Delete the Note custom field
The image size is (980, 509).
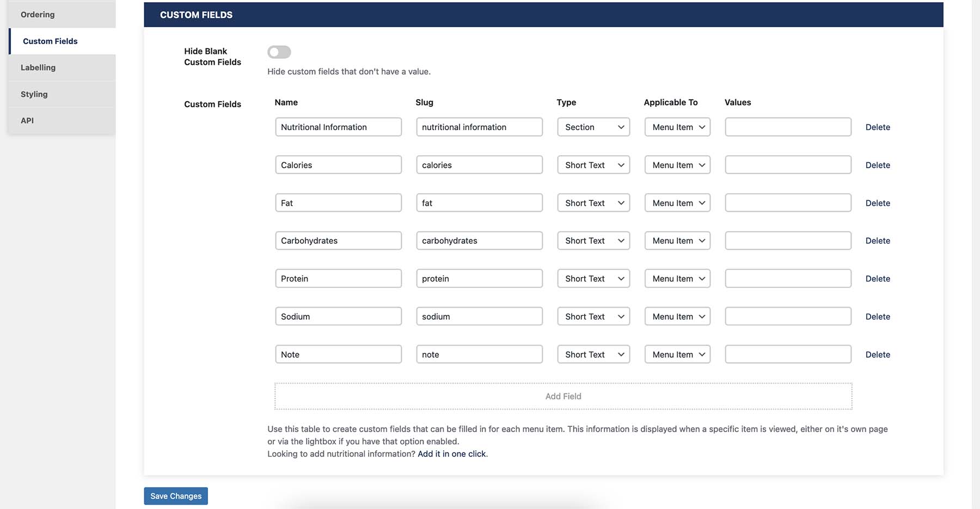click(877, 354)
